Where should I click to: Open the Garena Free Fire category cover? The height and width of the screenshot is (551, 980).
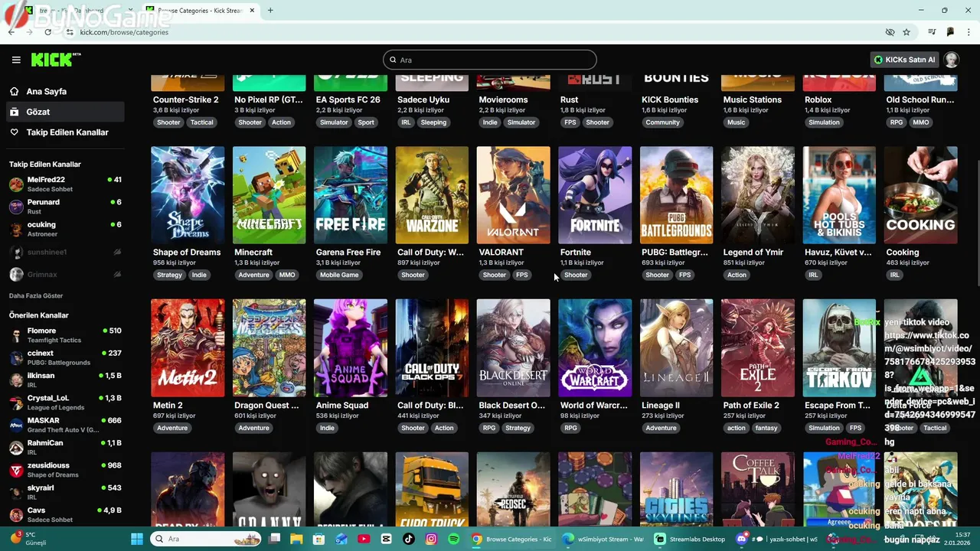pos(351,195)
